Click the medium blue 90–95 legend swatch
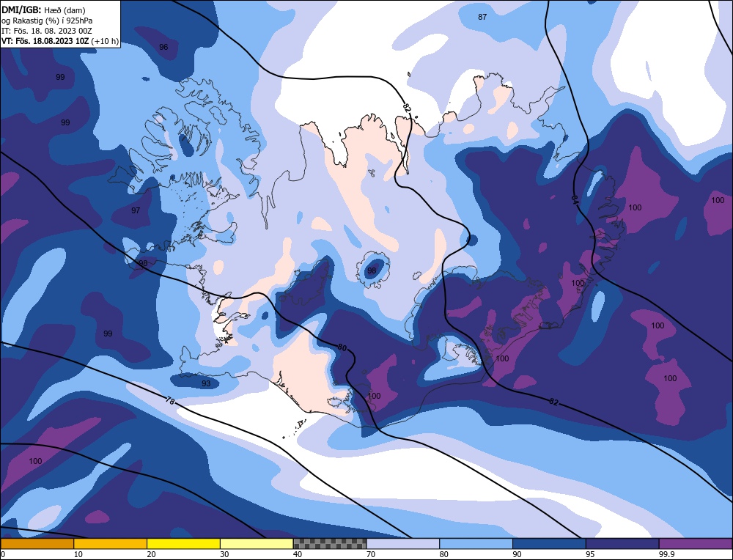Viewport: 733px width, 560px height. [x=549, y=544]
